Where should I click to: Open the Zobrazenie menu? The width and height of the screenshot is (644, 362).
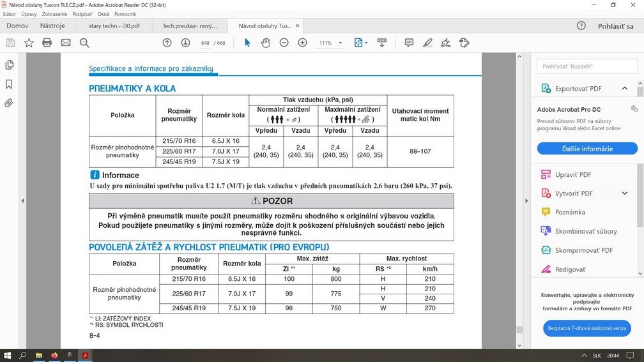pos(56,13)
